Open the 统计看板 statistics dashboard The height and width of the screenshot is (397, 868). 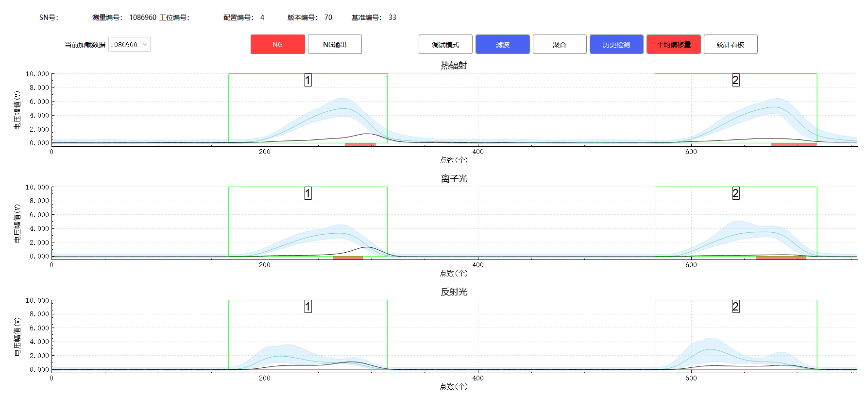click(731, 44)
